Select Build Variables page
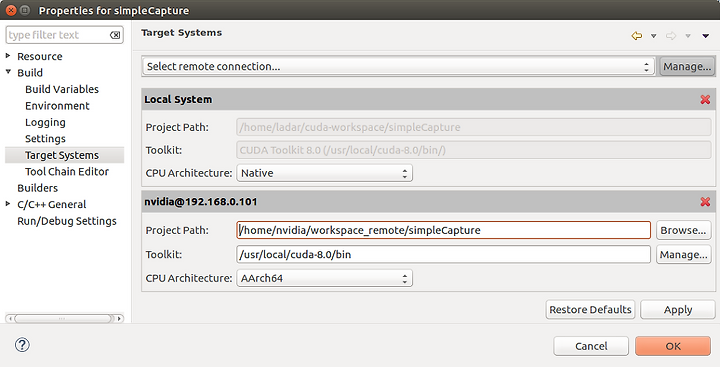Image resolution: width=720 pixels, height=367 pixels. coord(62,89)
